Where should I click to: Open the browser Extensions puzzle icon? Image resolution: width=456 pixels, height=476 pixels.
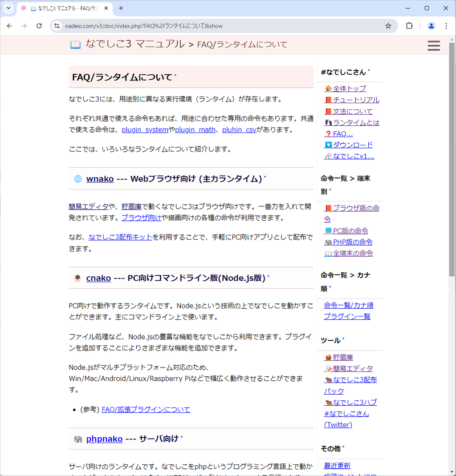tap(409, 26)
